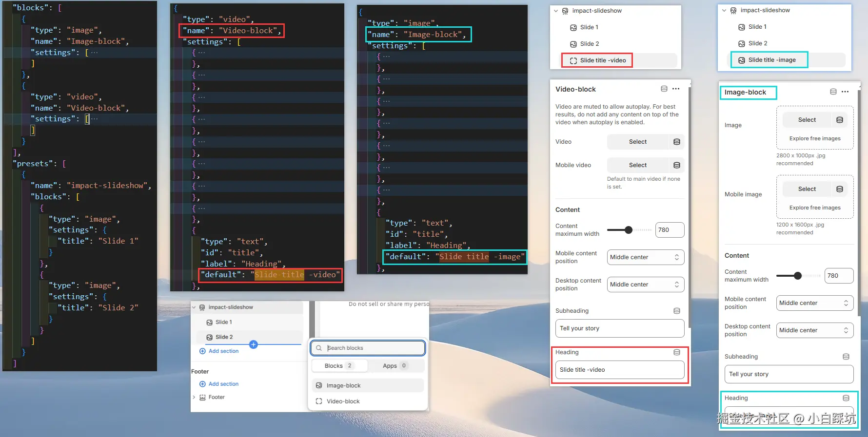
Task: Select Slide 2 in sidebar above Add section
Action: [x=224, y=337]
